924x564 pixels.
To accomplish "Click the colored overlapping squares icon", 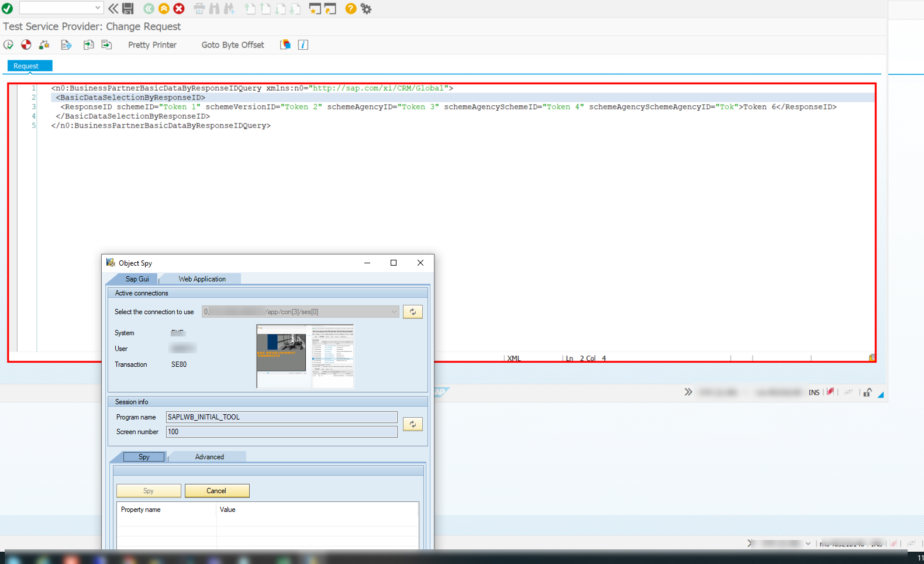I will (x=285, y=45).
